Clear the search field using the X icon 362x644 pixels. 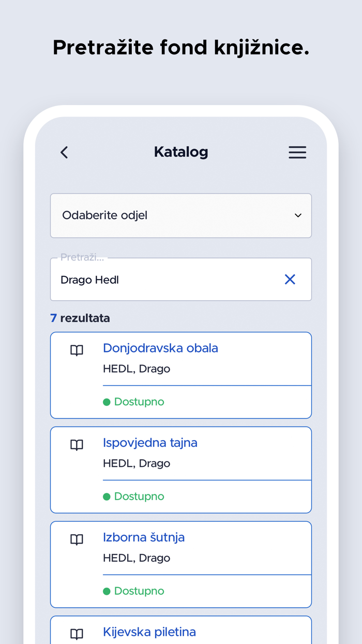click(x=290, y=279)
